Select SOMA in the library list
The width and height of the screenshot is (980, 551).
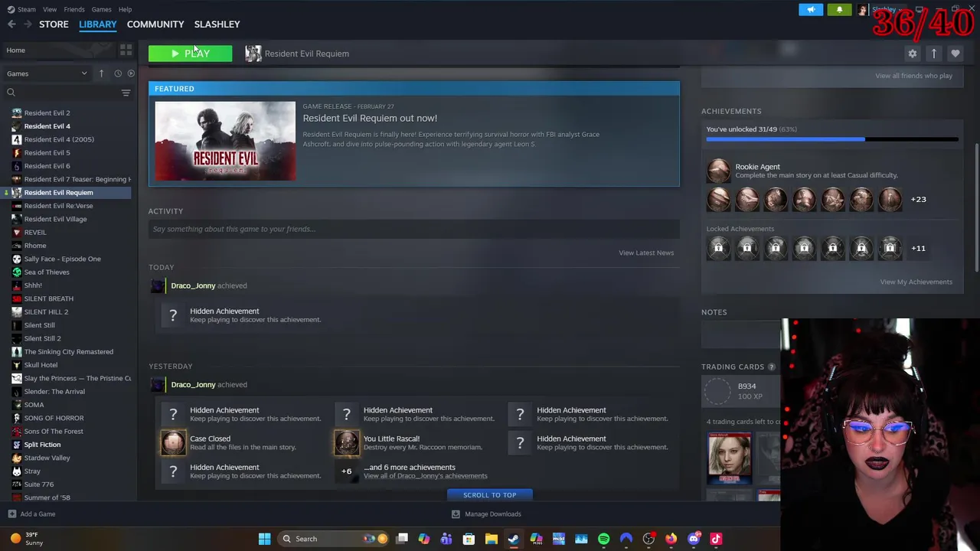[x=34, y=405]
